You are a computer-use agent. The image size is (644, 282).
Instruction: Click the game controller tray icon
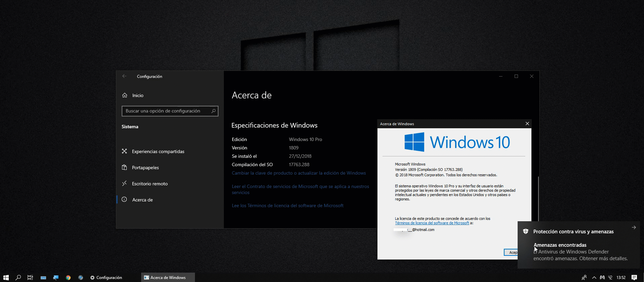coord(602,278)
